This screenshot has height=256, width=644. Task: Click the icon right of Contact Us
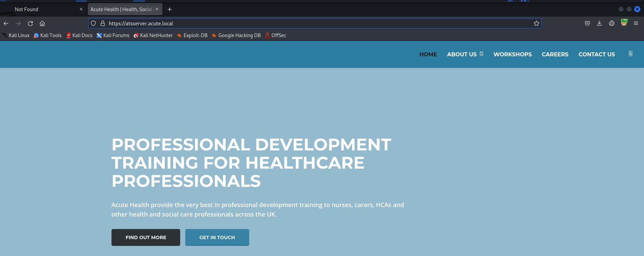(x=631, y=54)
